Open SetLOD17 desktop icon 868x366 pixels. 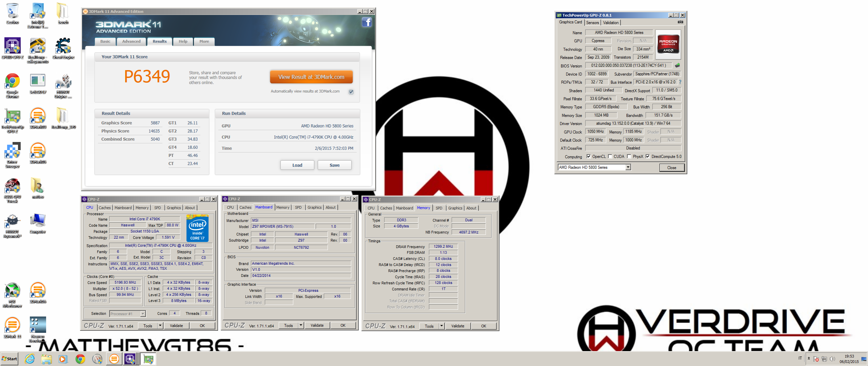(38, 83)
